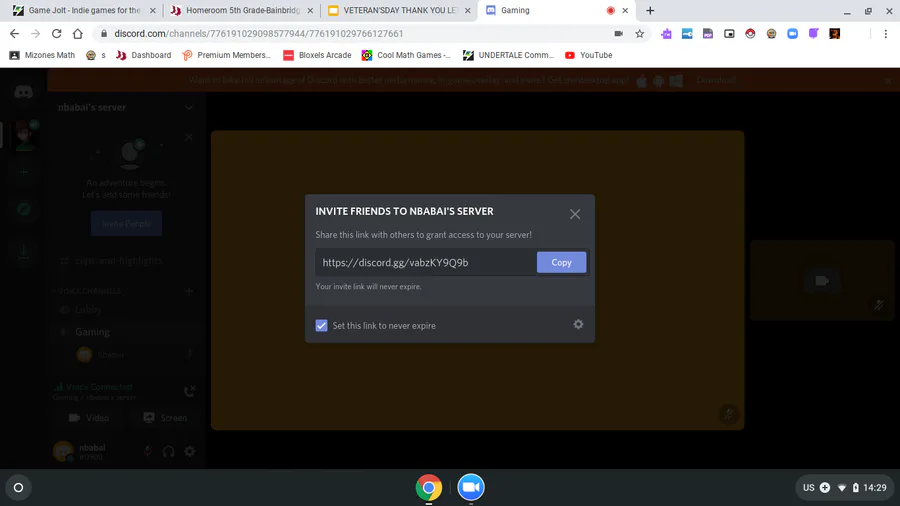Click the picture-in-picture extension icon
Viewport: 900px width, 506px height.
pyautogui.click(x=729, y=34)
